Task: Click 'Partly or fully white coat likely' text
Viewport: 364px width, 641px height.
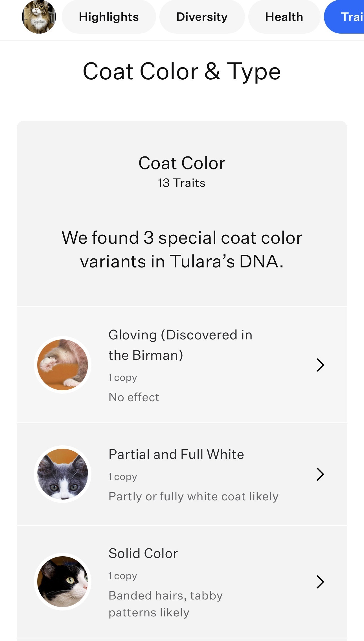Action: [194, 496]
